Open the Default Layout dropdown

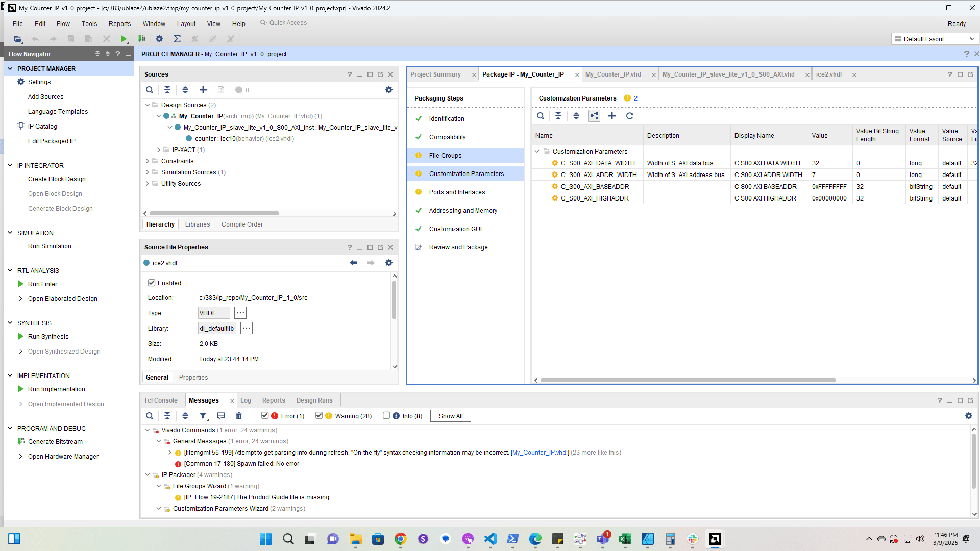(x=935, y=39)
